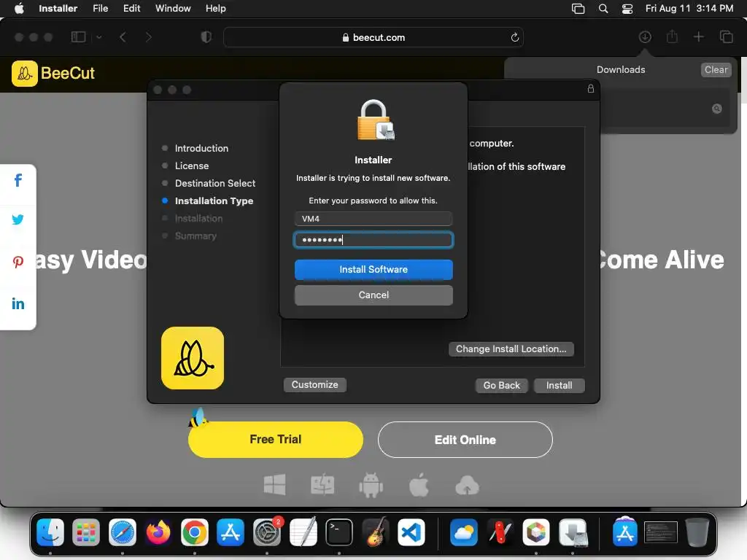Click the lock icon in installer title bar
The height and width of the screenshot is (560, 747).
591,88
